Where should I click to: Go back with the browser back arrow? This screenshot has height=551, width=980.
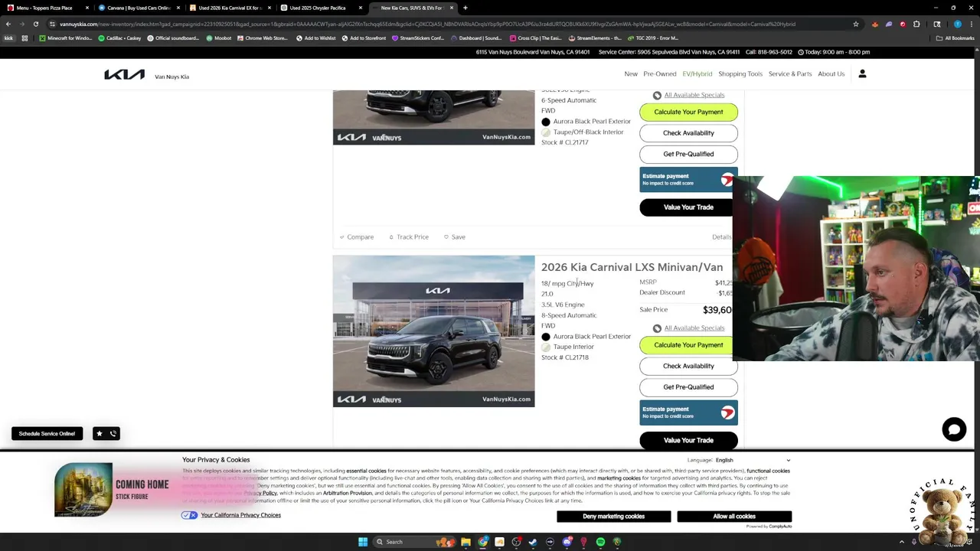[x=8, y=24]
